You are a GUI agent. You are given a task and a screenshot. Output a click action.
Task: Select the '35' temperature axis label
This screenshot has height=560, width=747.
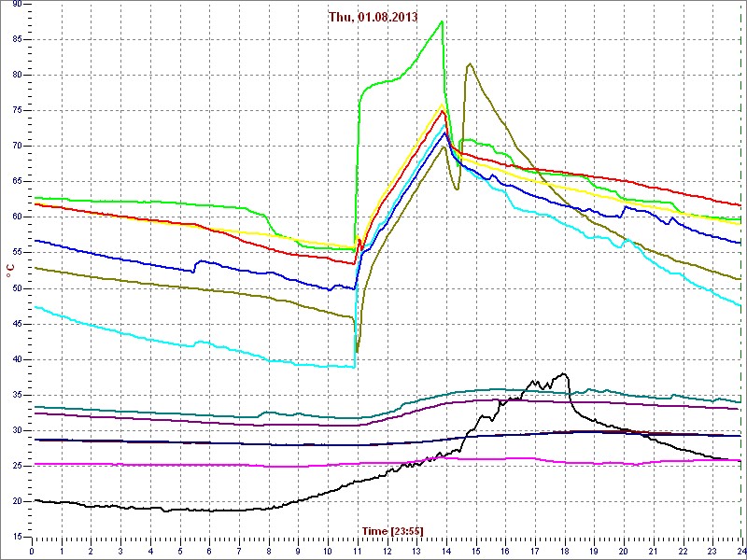tap(17, 395)
